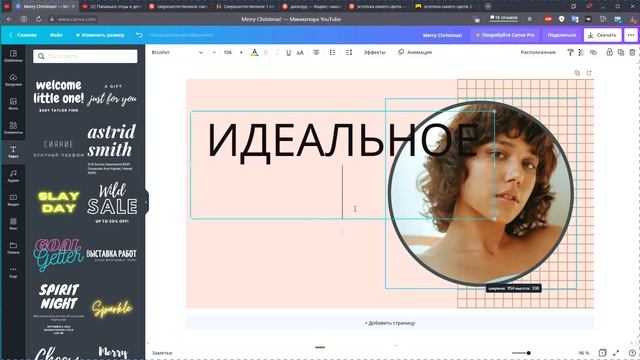Select the 'welcome little one!' text template
The width and height of the screenshot is (640, 360).
(58, 96)
